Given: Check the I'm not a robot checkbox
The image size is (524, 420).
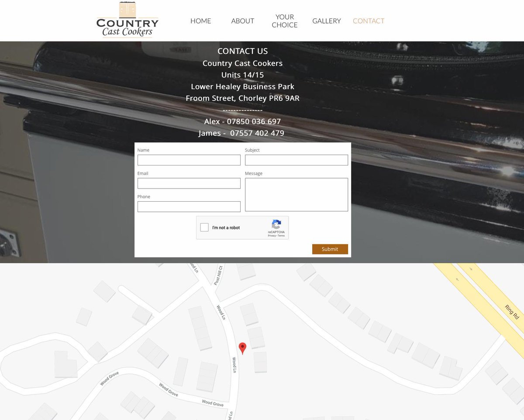Looking at the screenshot, I should point(204,227).
